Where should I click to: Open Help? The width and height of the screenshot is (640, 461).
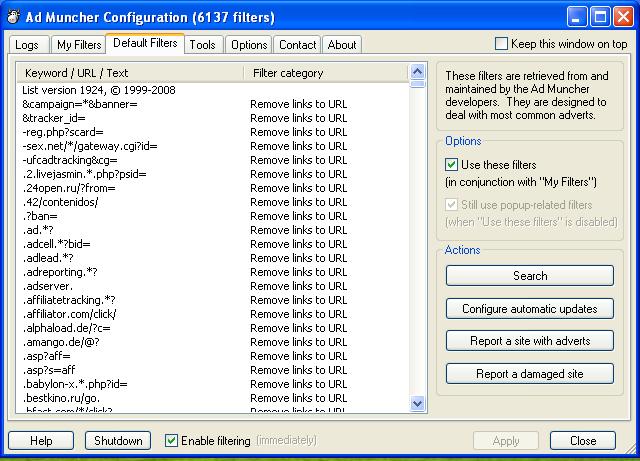41,441
